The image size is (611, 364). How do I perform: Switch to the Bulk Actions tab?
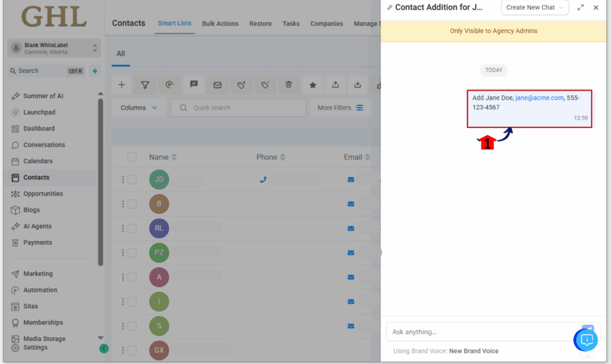(220, 24)
